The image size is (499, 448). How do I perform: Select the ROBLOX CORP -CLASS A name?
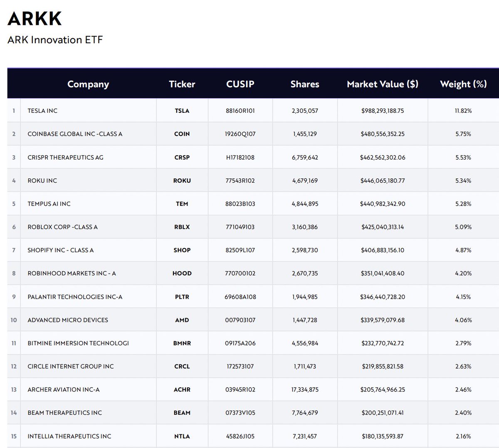point(62,227)
